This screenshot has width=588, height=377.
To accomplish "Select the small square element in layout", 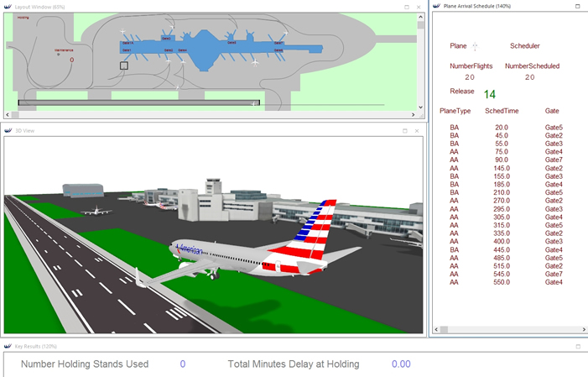I will click(x=124, y=65).
